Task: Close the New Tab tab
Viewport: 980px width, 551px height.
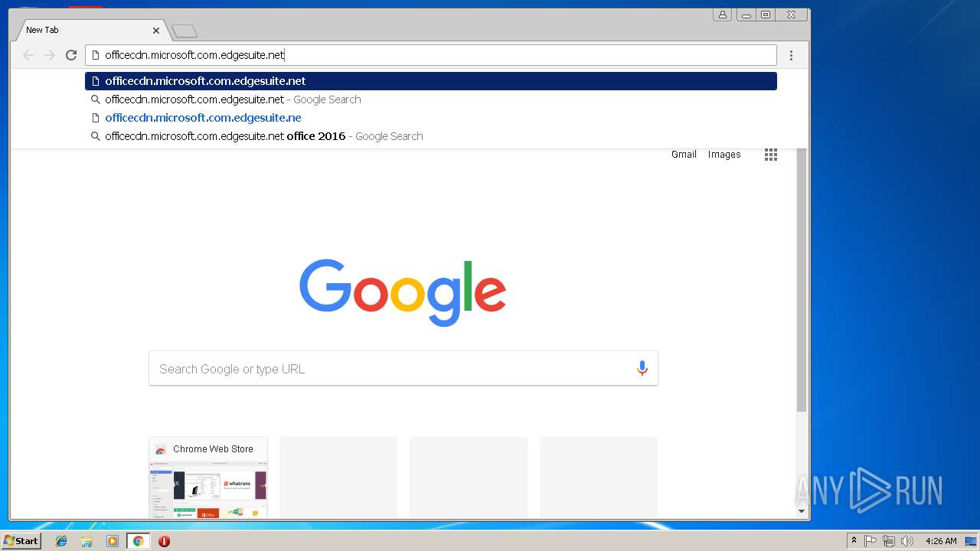Action: (156, 31)
